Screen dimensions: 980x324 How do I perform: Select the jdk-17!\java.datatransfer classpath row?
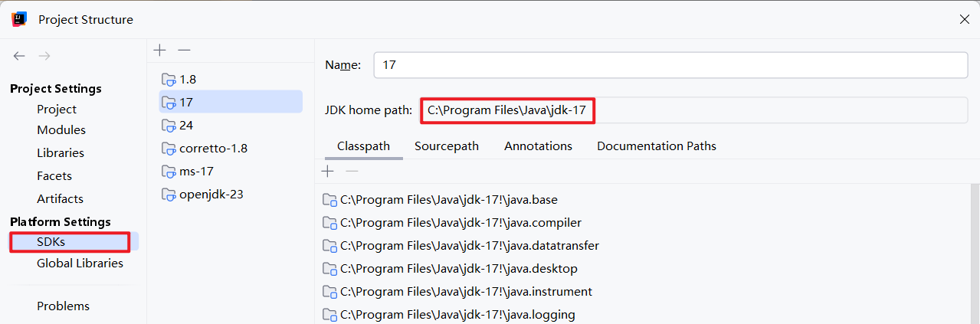[x=644, y=246]
